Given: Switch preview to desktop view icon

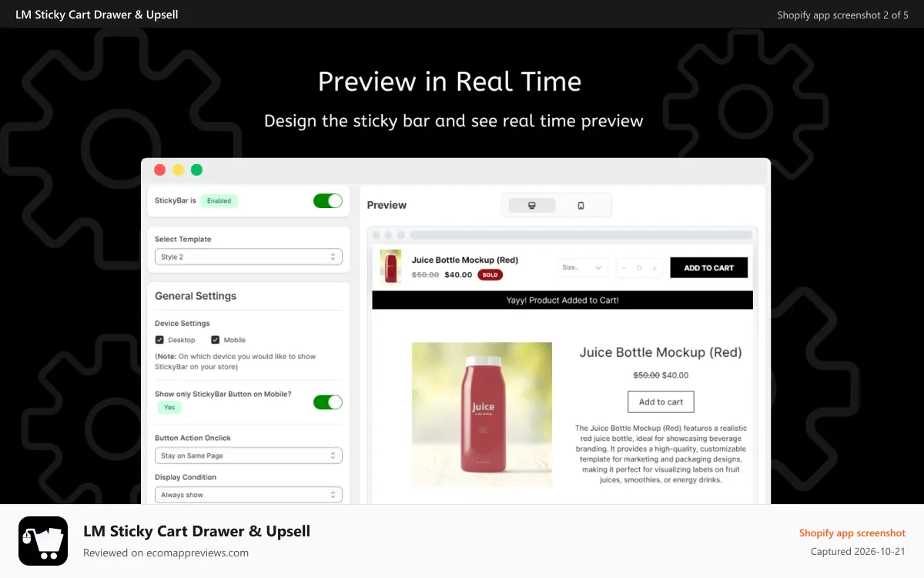Looking at the screenshot, I should (532, 205).
